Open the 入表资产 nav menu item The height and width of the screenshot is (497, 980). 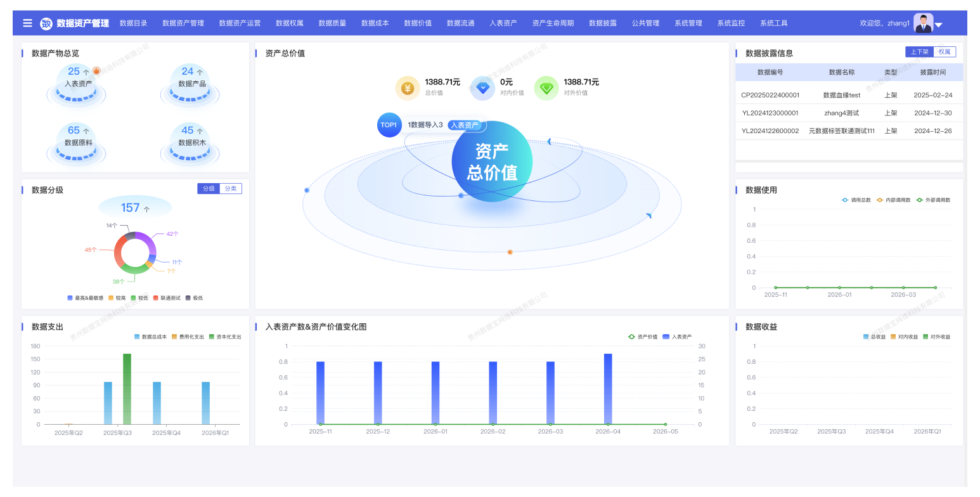tap(503, 23)
